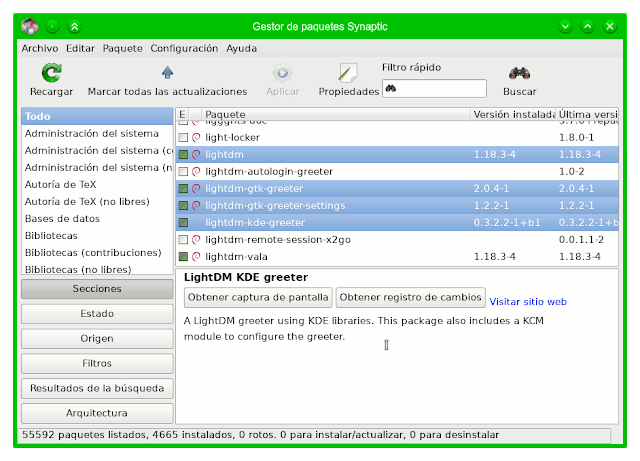Select the Bibliotecas section
The width and height of the screenshot is (640, 461).
click(97, 236)
